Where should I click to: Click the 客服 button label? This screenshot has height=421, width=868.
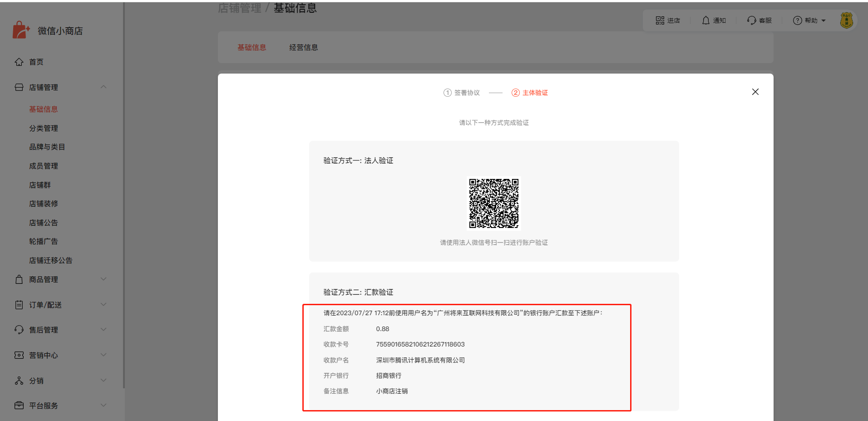765,20
